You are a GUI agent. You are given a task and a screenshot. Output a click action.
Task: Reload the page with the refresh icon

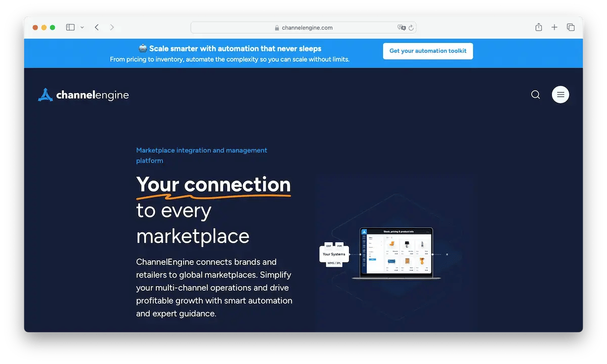coord(411,28)
